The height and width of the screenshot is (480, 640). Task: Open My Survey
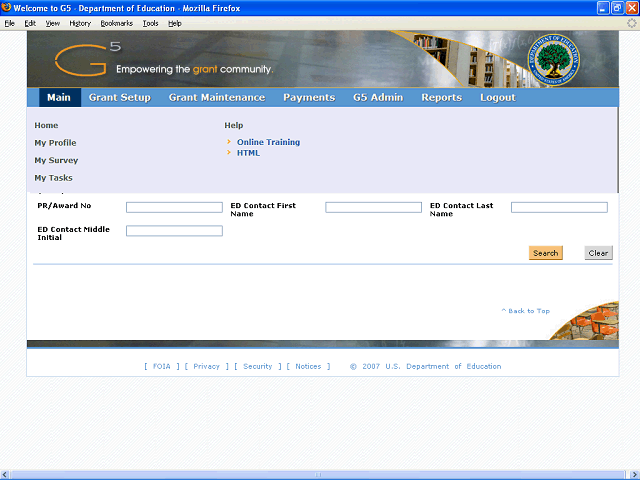pos(56,160)
